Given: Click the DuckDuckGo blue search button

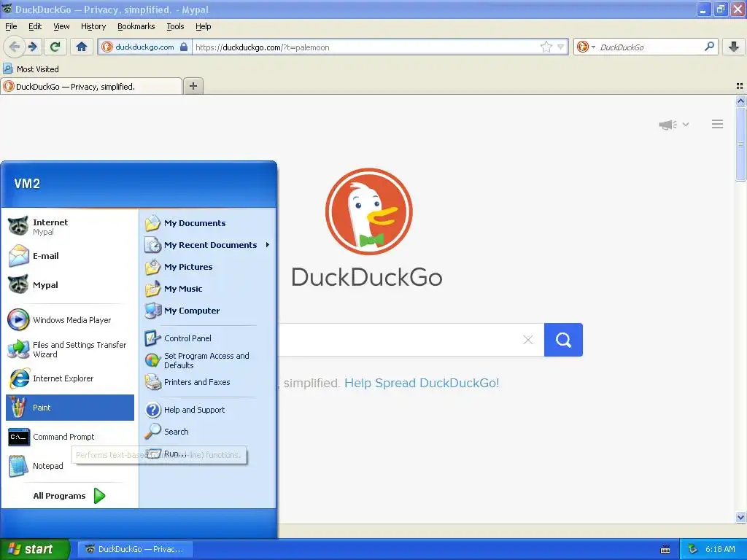Looking at the screenshot, I should coord(563,340).
